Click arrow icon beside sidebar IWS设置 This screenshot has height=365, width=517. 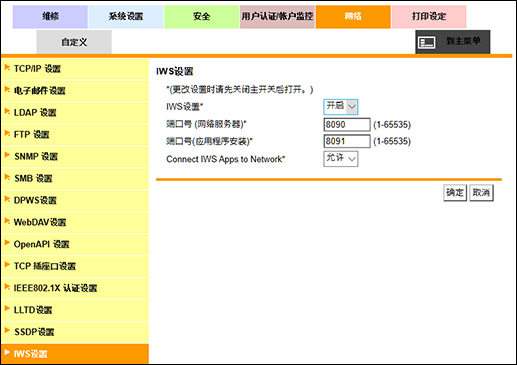point(7,352)
